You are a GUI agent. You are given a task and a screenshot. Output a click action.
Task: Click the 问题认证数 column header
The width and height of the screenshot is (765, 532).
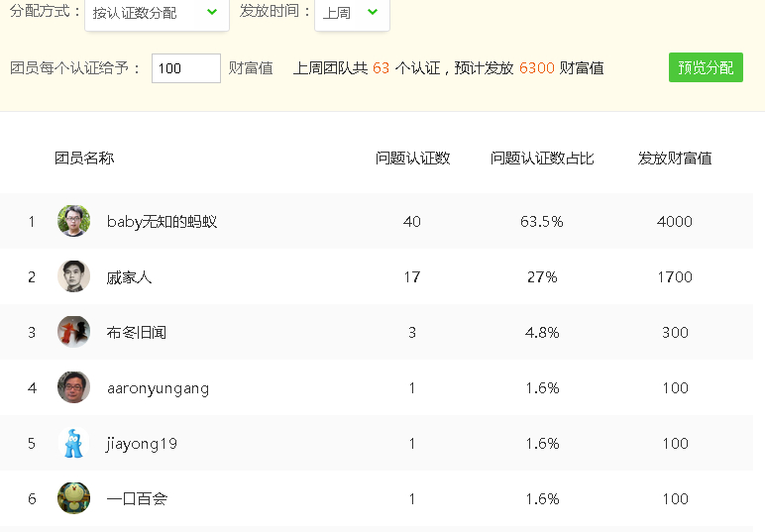click(x=412, y=158)
